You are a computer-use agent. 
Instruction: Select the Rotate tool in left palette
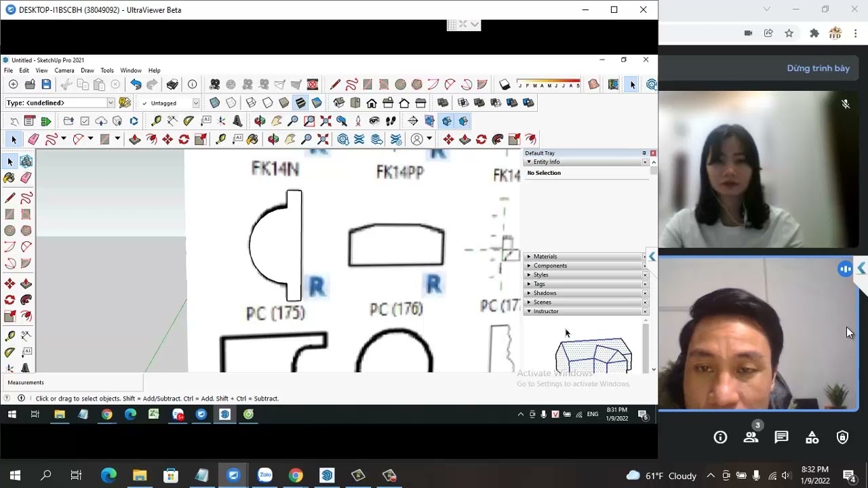tap(9, 300)
